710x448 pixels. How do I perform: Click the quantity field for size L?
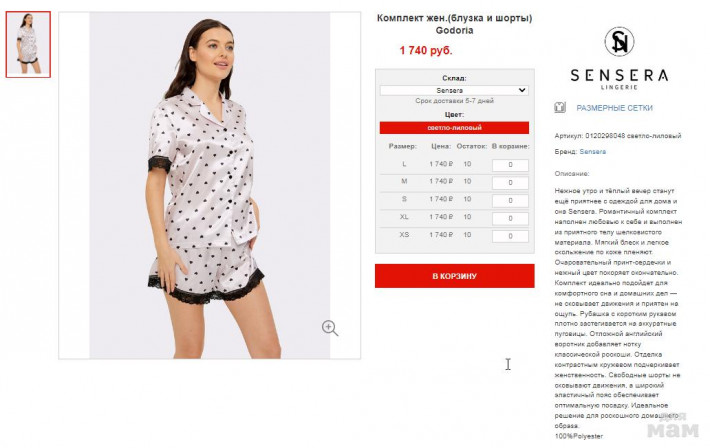(x=510, y=165)
